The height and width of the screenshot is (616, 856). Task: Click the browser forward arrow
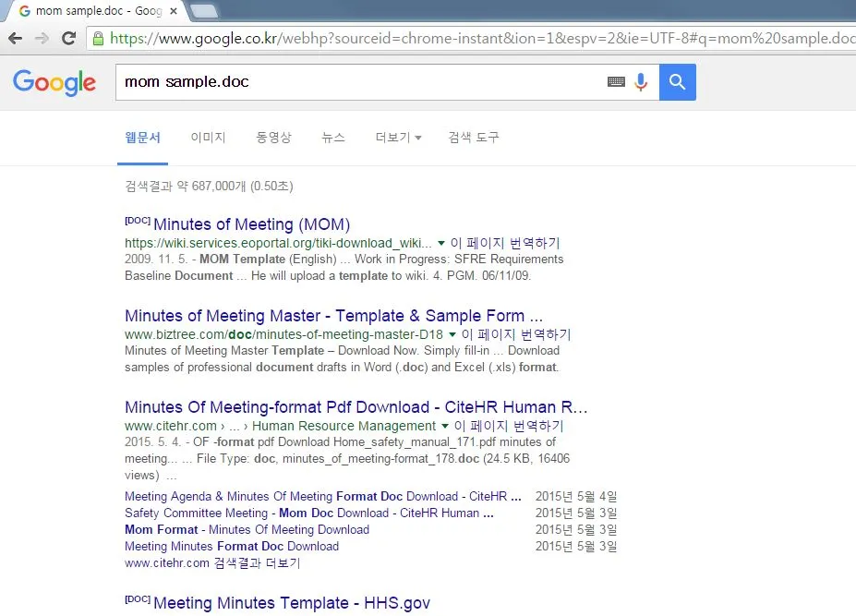[42, 38]
